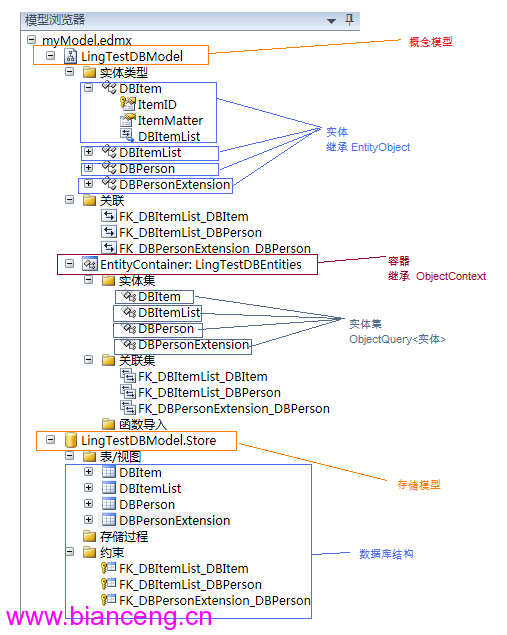This screenshot has width=507, height=635.
Task: Collapse the 关联 folder
Action: [x=70, y=200]
